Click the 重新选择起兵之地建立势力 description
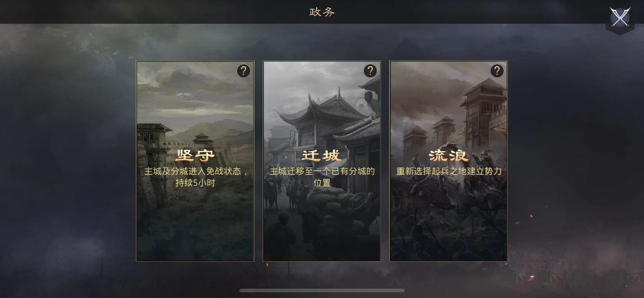 pos(449,171)
